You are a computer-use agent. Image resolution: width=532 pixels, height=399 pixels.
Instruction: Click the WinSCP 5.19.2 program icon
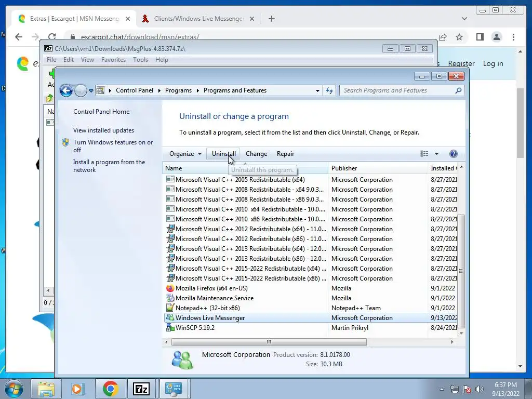tap(170, 327)
